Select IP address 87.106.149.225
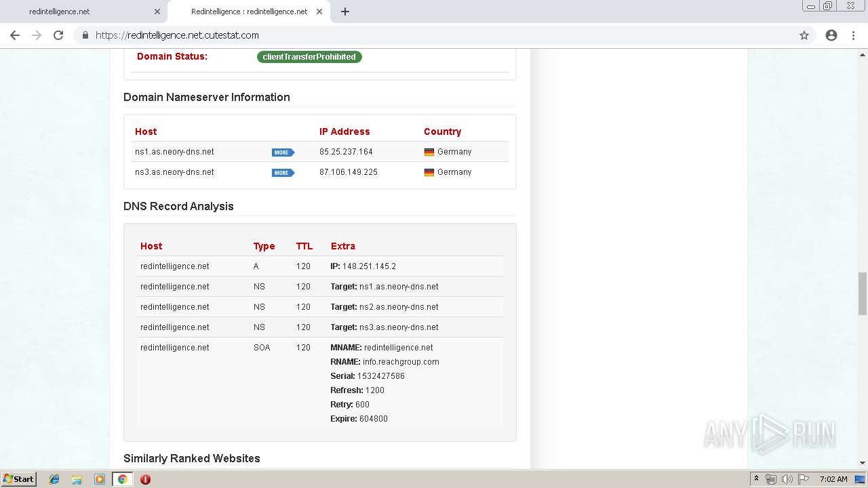 pyautogui.click(x=349, y=172)
